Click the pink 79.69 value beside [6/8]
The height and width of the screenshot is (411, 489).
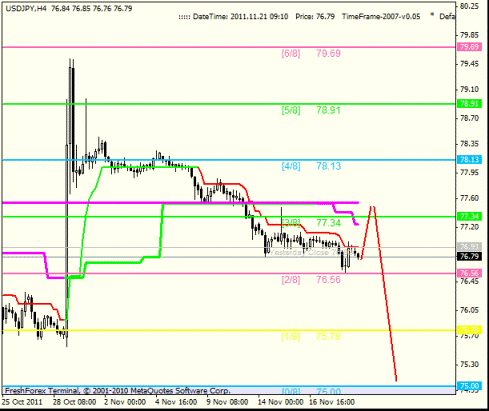[328, 53]
